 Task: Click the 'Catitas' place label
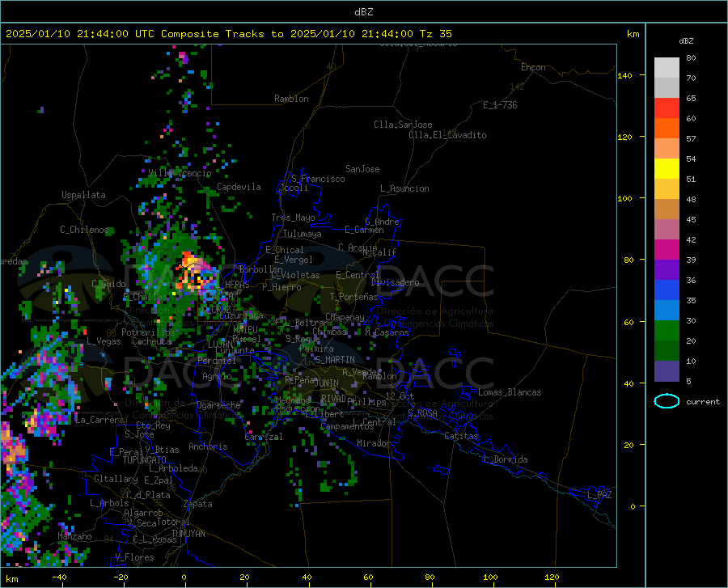(x=462, y=436)
